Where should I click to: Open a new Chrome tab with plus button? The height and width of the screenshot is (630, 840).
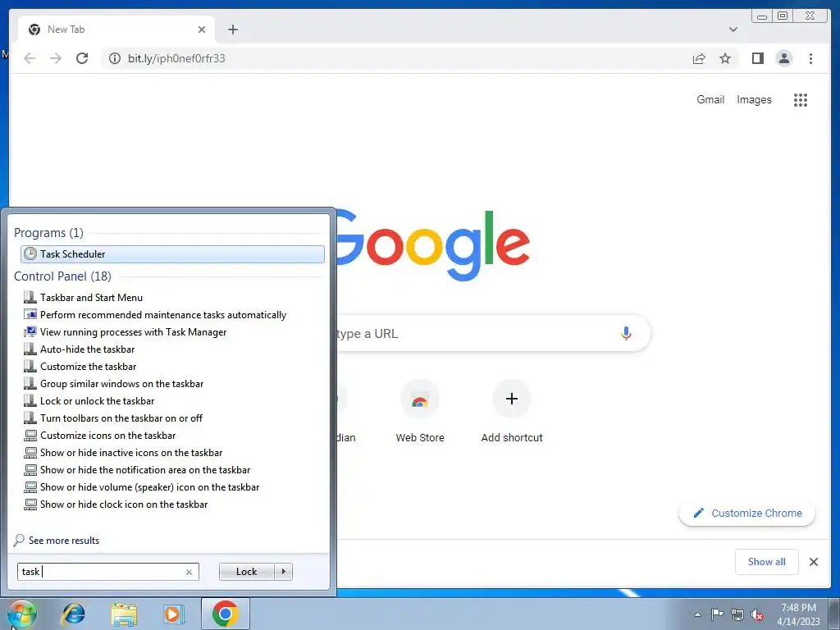pos(232,30)
